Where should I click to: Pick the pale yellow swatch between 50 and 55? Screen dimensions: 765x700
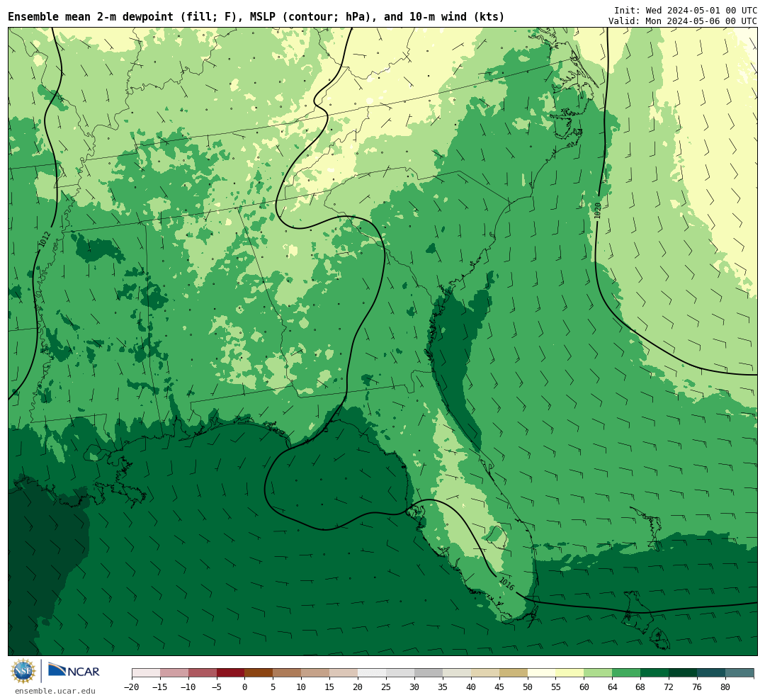(542, 673)
